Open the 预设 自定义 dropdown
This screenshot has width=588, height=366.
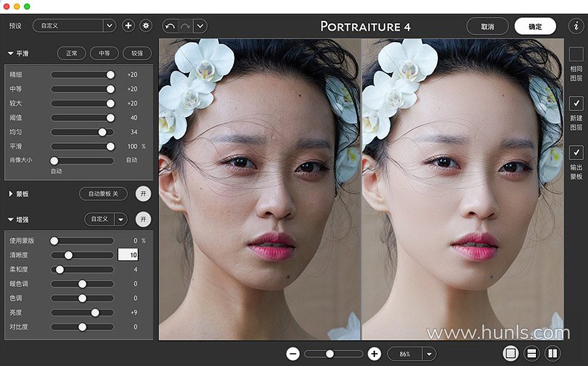[109, 26]
